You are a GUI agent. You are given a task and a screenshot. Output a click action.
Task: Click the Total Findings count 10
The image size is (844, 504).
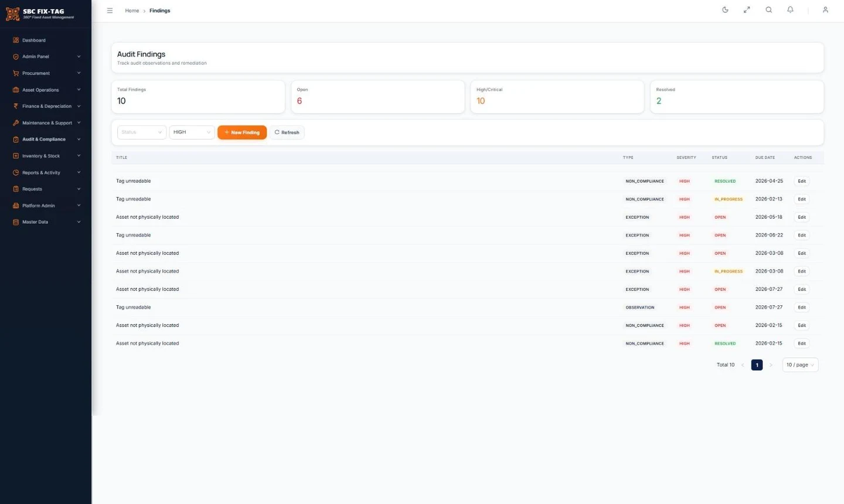point(121,101)
